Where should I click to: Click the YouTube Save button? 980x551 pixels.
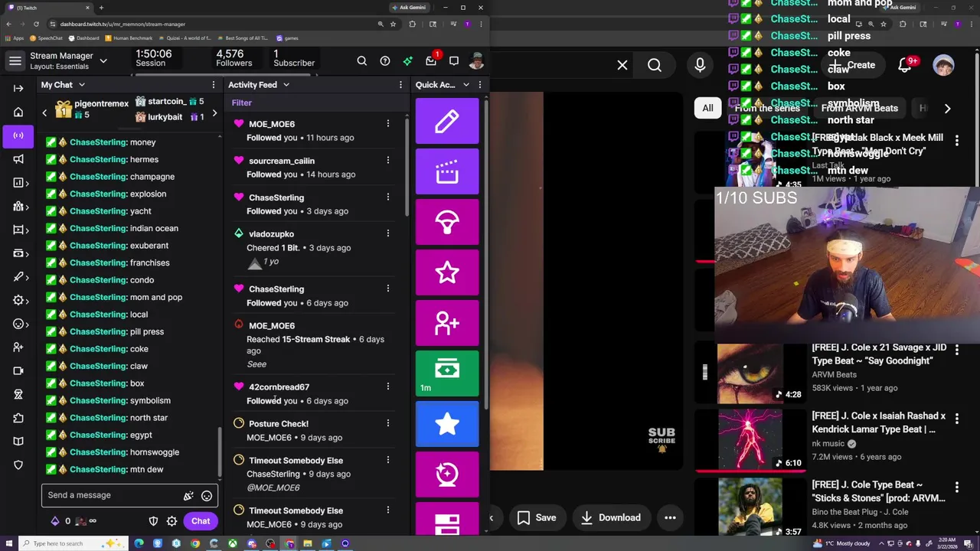(x=537, y=518)
